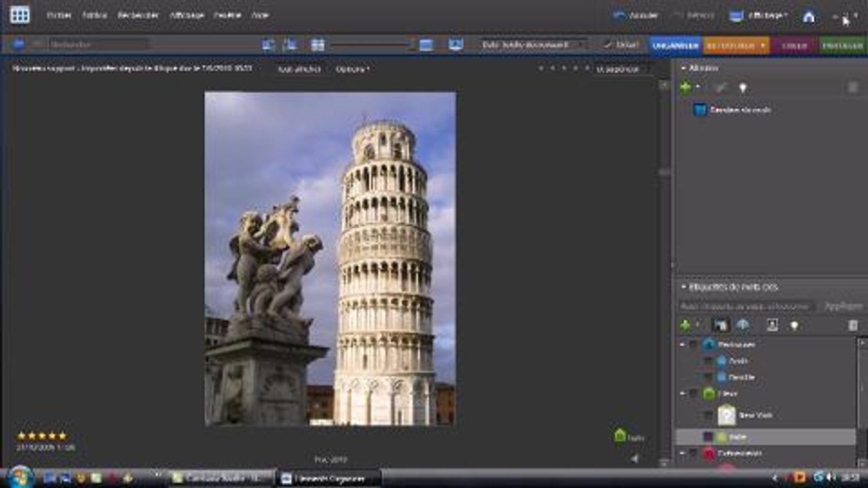Click the globe map icon in tags toolbar
This screenshot has width=868, height=488.
(743, 325)
